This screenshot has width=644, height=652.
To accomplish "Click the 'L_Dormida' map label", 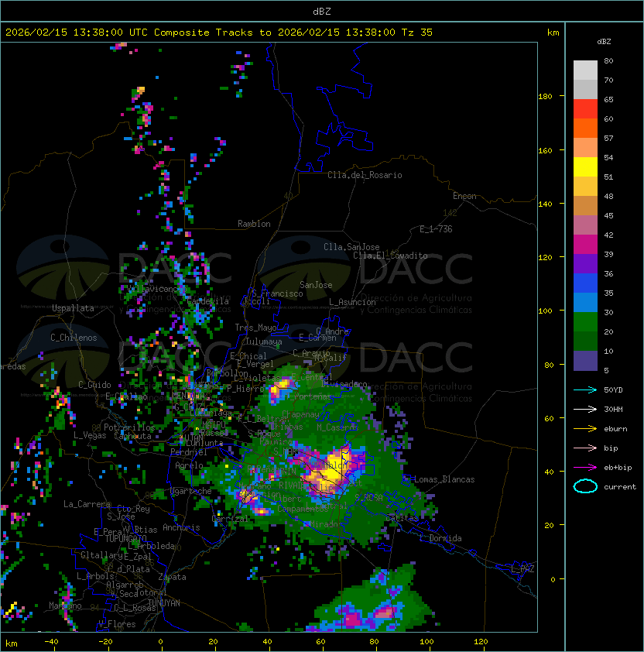I will point(440,538).
